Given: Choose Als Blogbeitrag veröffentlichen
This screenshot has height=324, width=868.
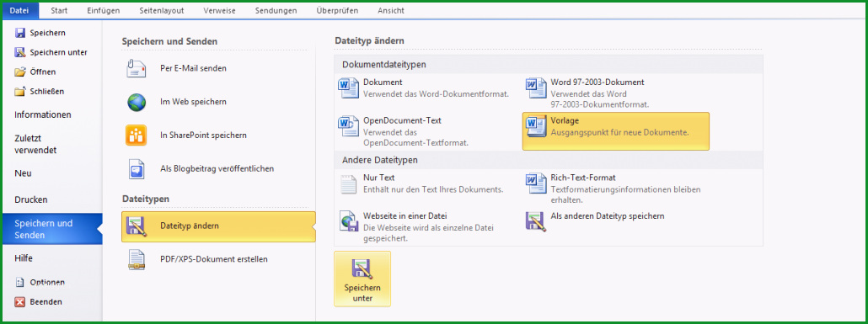Looking at the screenshot, I should [x=218, y=168].
